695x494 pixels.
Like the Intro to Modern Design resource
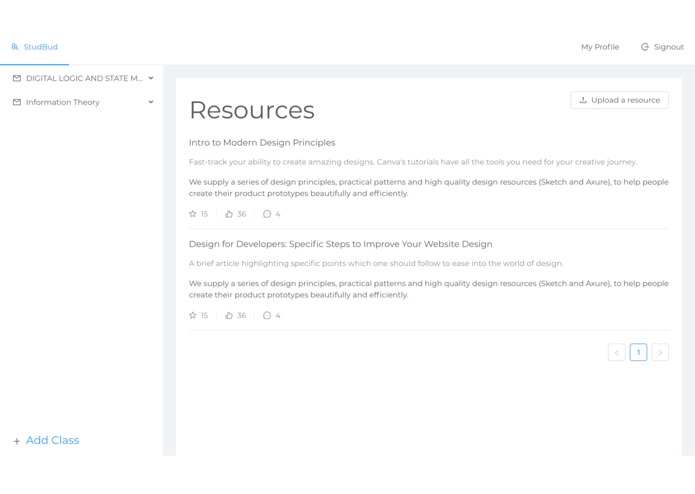[x=229, y=214]
